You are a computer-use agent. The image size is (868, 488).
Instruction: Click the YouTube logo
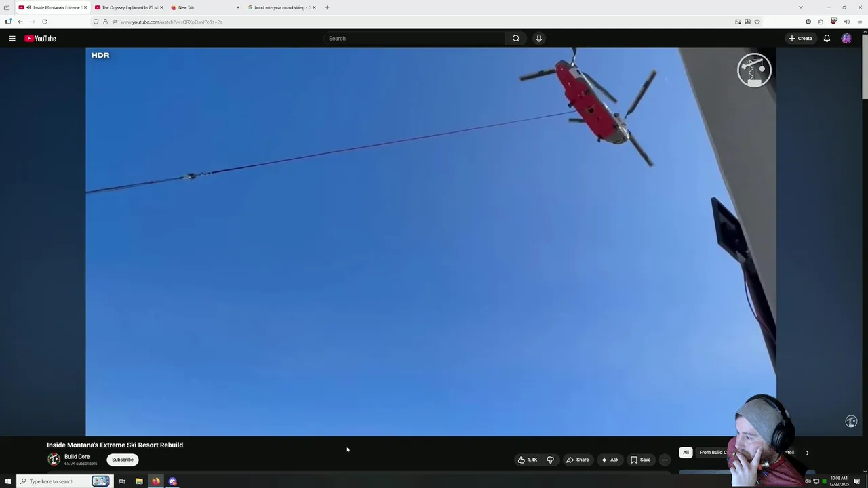pos(41,39)
